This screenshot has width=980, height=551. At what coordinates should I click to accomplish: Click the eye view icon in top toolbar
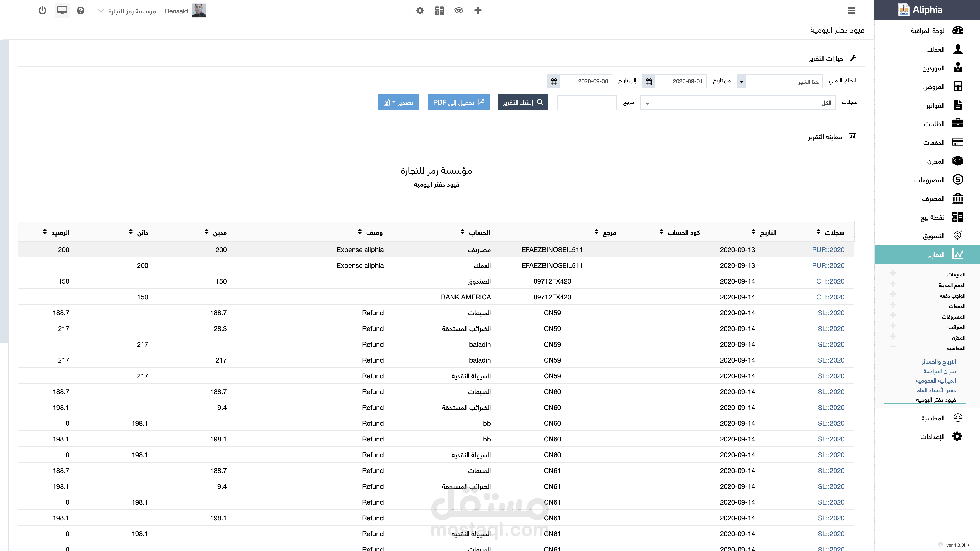(458, 11)
